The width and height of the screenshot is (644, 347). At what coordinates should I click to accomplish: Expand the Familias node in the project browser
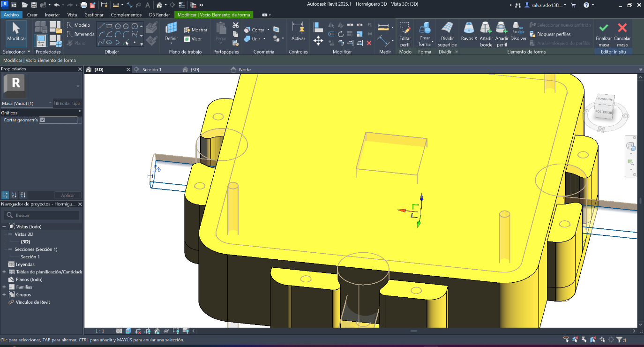pos(4,287)
